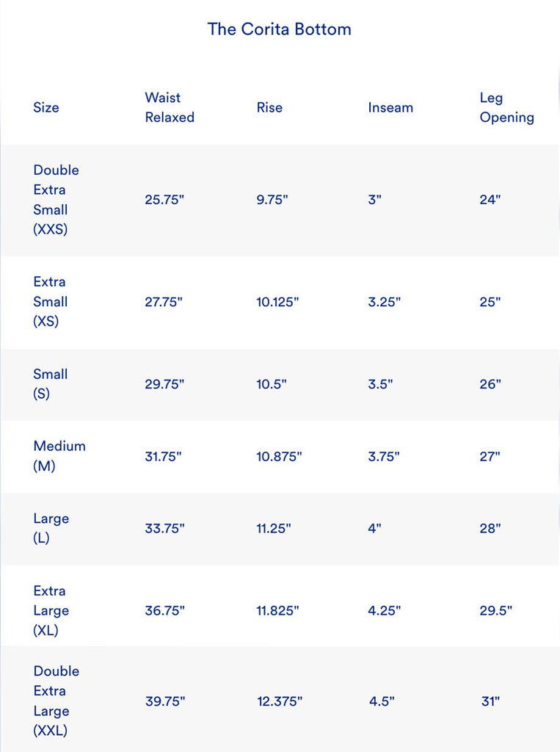Select the Double Extra Large (XXL) row label

coord(56,701)
